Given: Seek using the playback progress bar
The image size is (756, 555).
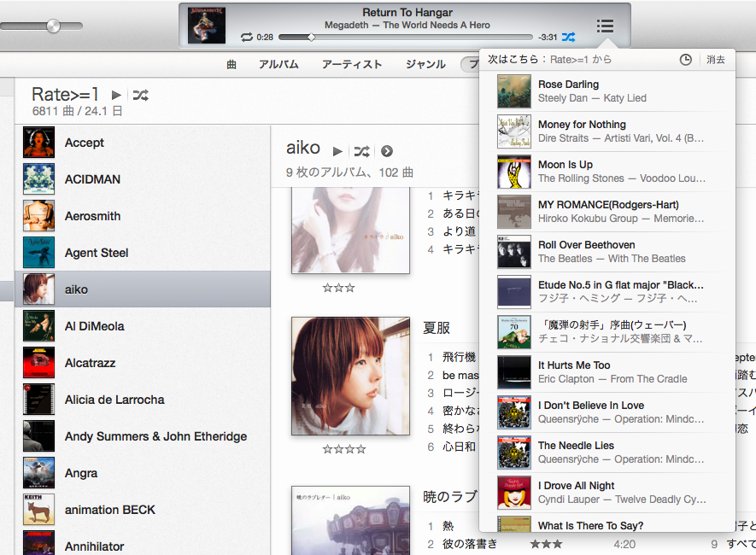Looking at the screenshot, I should (x=406, y=37).
